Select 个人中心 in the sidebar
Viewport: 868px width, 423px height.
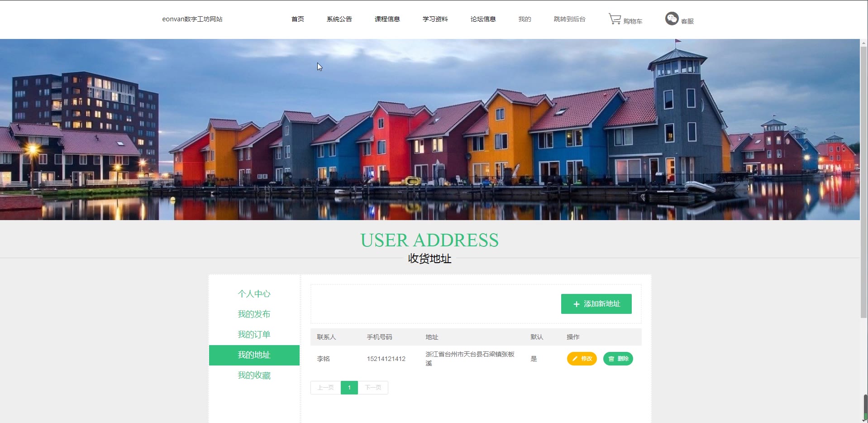[254, 294]
